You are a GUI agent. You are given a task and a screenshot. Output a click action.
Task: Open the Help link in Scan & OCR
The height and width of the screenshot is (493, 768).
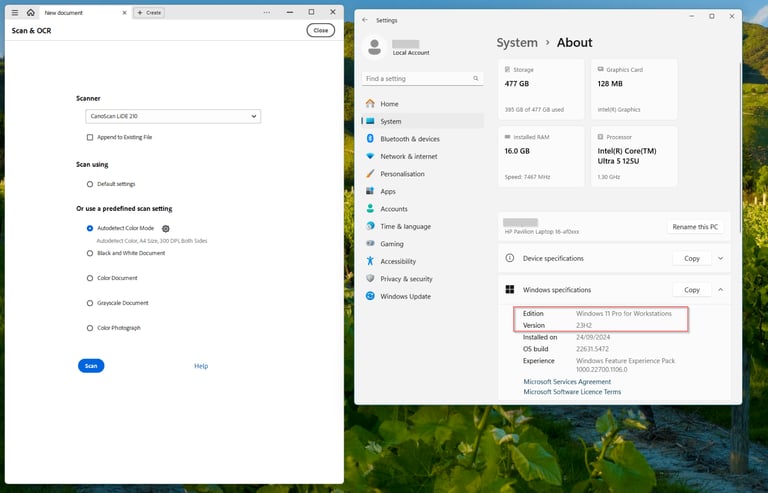pos(201,366)
